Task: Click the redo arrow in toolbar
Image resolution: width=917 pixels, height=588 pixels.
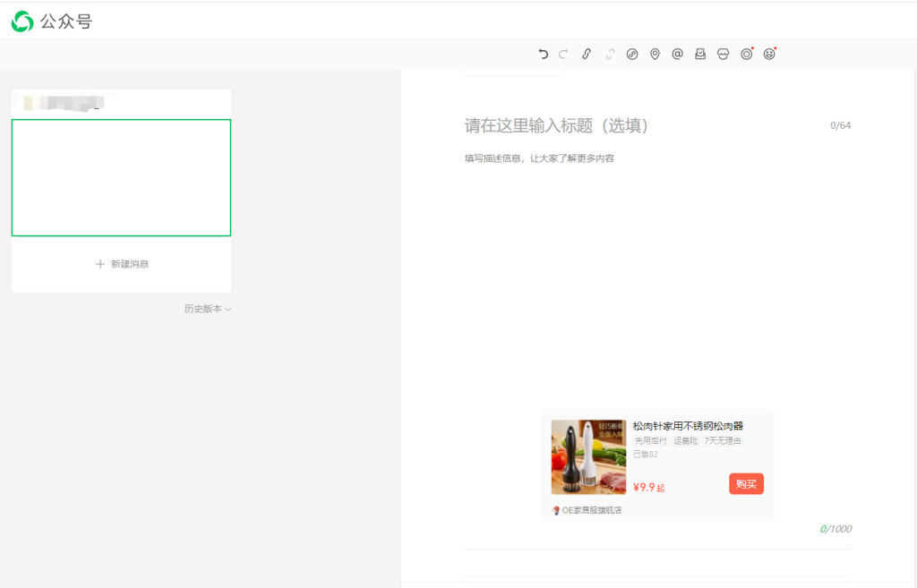Action: click(563, 54)
